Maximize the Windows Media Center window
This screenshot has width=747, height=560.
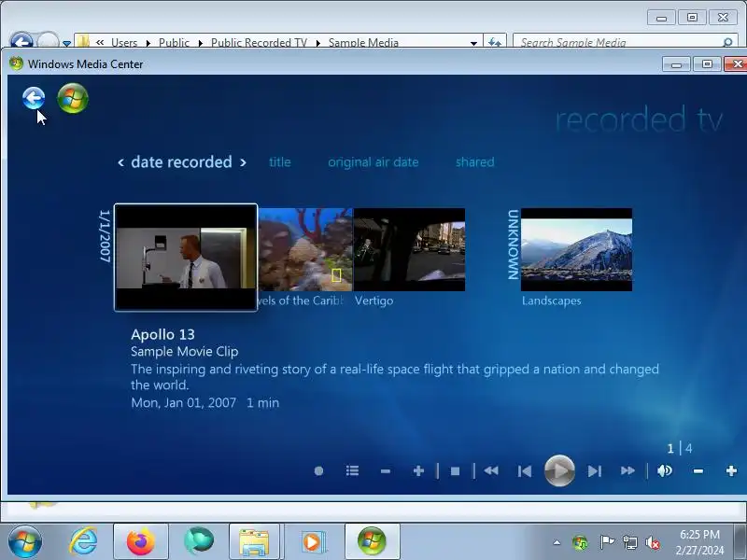[707, 64]
